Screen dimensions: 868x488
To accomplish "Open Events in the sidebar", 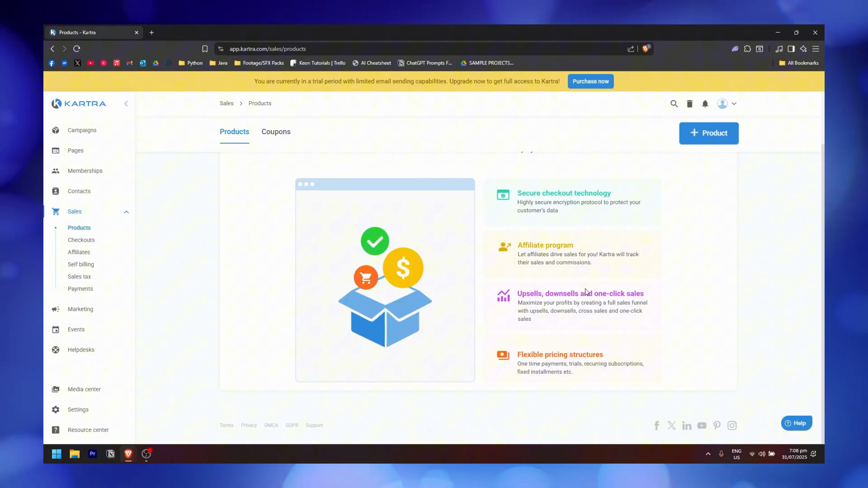I will (x=76, y=329).
